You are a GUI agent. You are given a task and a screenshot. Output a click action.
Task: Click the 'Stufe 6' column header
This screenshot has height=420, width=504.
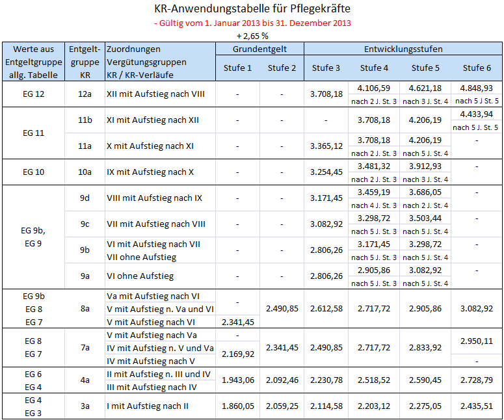click(477, 68)
